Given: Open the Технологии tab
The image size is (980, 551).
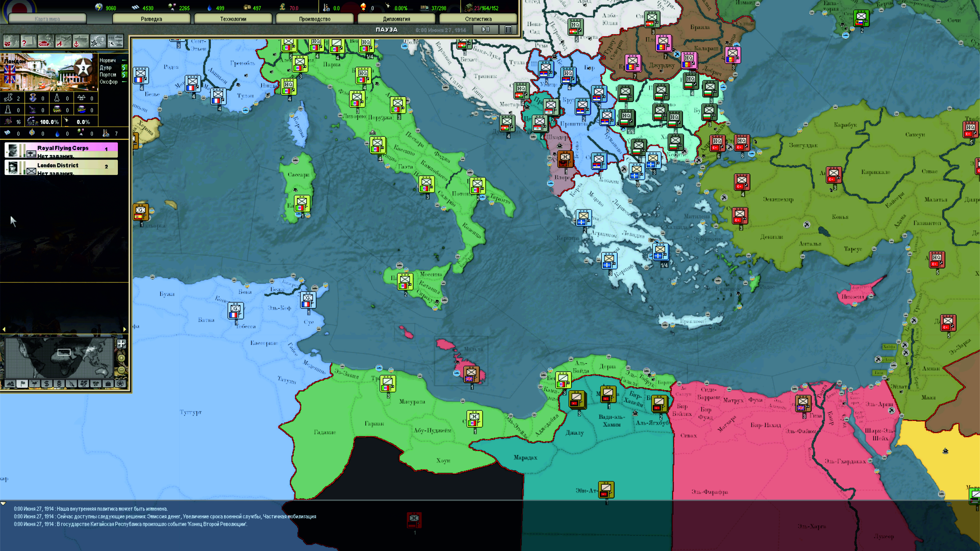Looking at the screenshot, I should click(233, 19).
